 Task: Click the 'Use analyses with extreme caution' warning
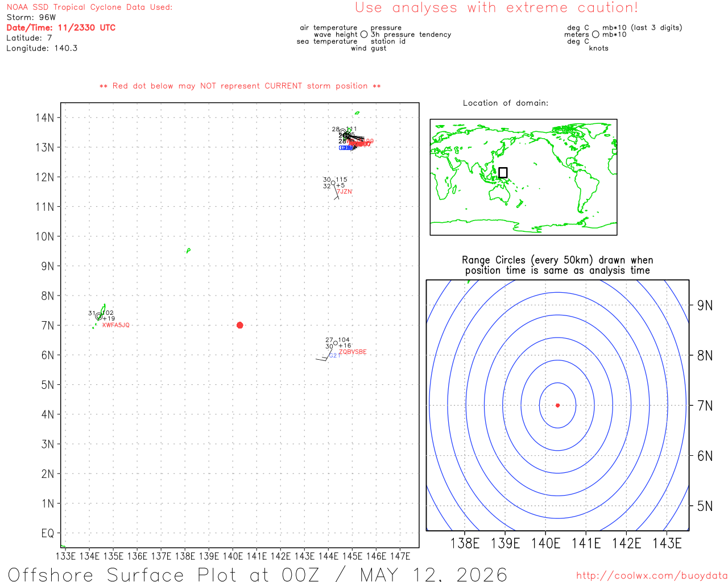tap(497, 8)
